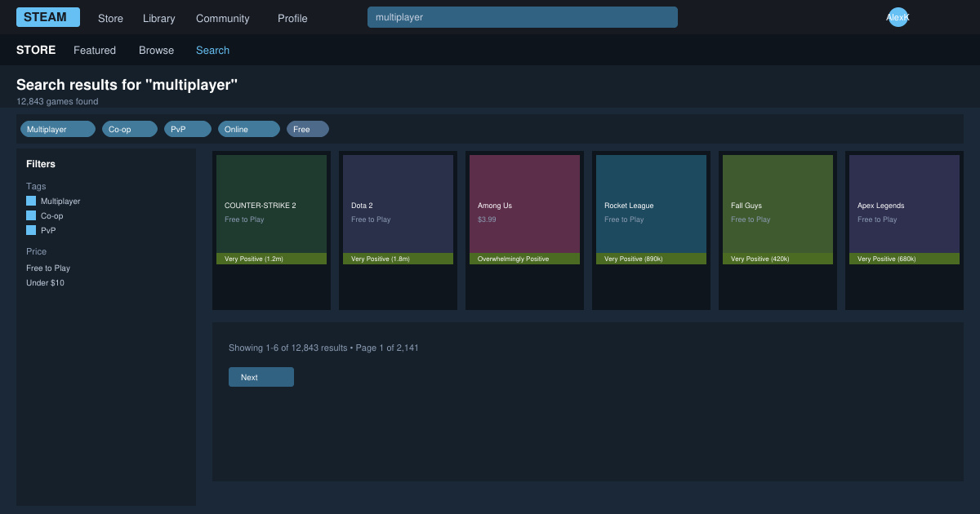980x514 pixels.
Task: Focus the search field containing multiplayer
Action: pos(523,17)
